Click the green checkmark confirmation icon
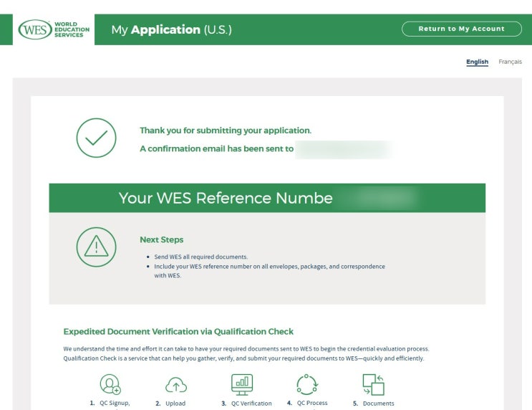This screenshot has height=410, width=532. click(97, 138)
